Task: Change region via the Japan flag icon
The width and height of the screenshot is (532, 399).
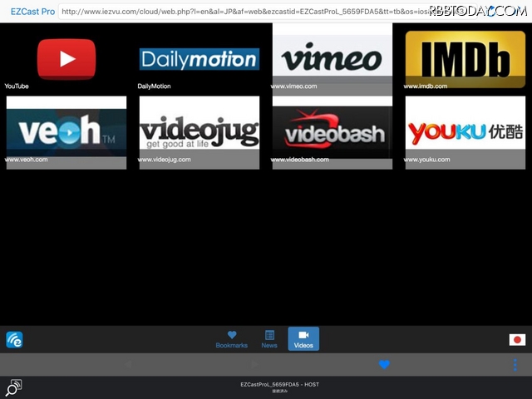Action: (517, 340)
